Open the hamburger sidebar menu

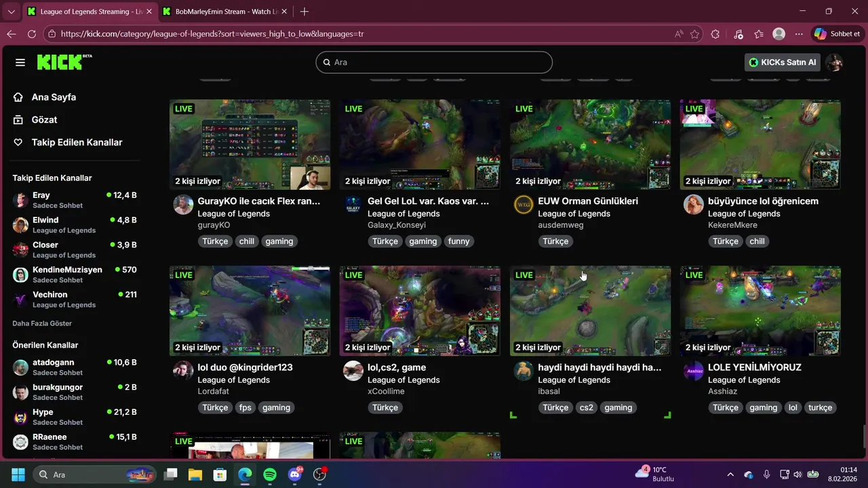coord(20,62)
